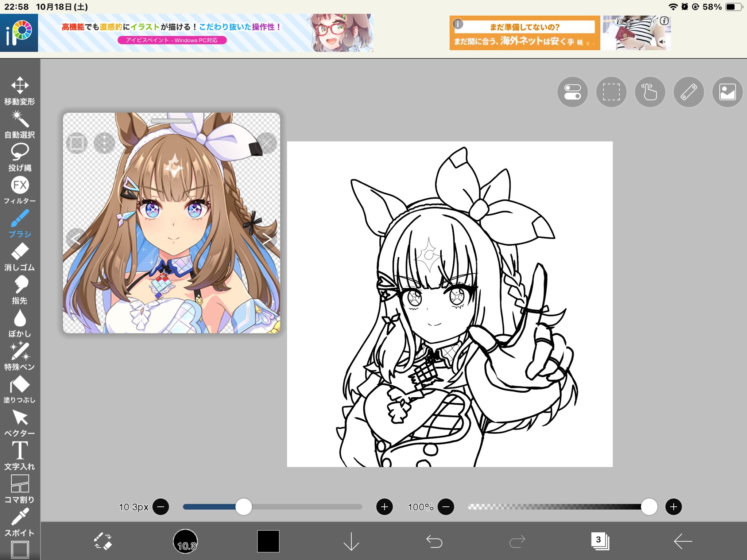Open the reference window options menu
Screen dimensions: 747x560
click(104, 143)
